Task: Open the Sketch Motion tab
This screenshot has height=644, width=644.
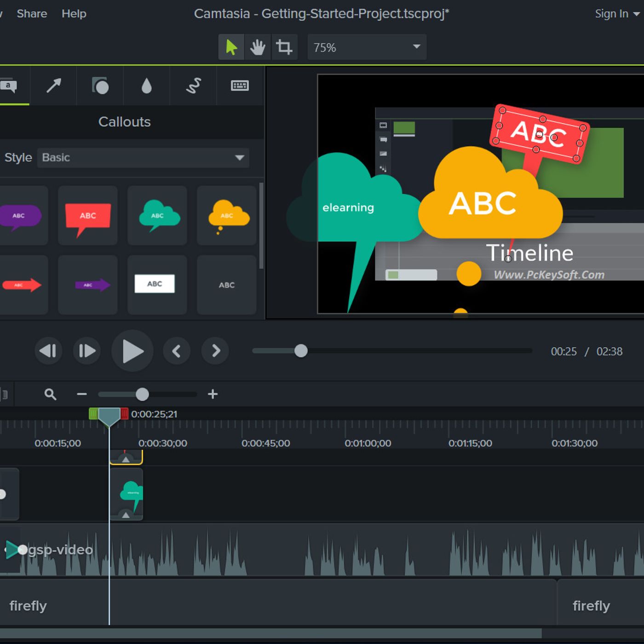Action: pos(194,86)
